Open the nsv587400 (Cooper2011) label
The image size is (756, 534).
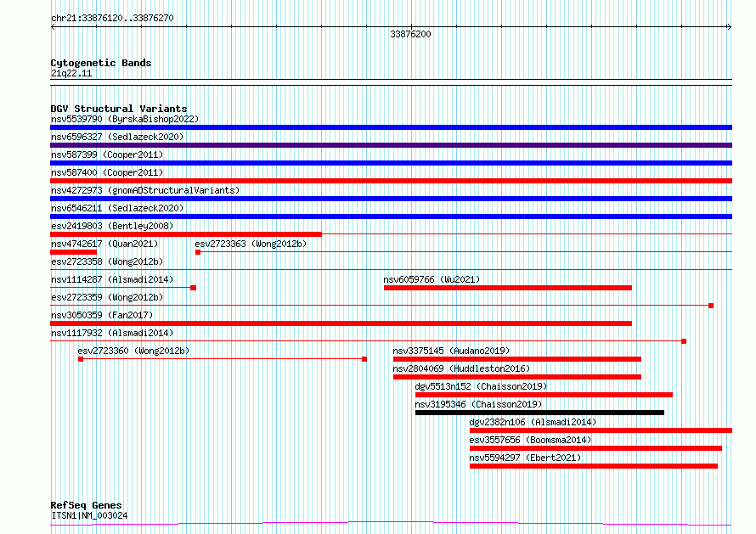[x=107, y=172]
